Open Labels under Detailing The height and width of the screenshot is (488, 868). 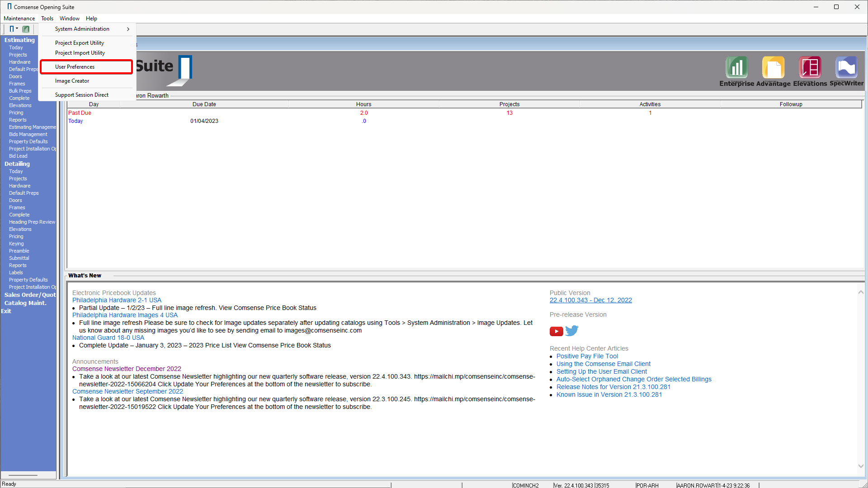pos(16,272)
